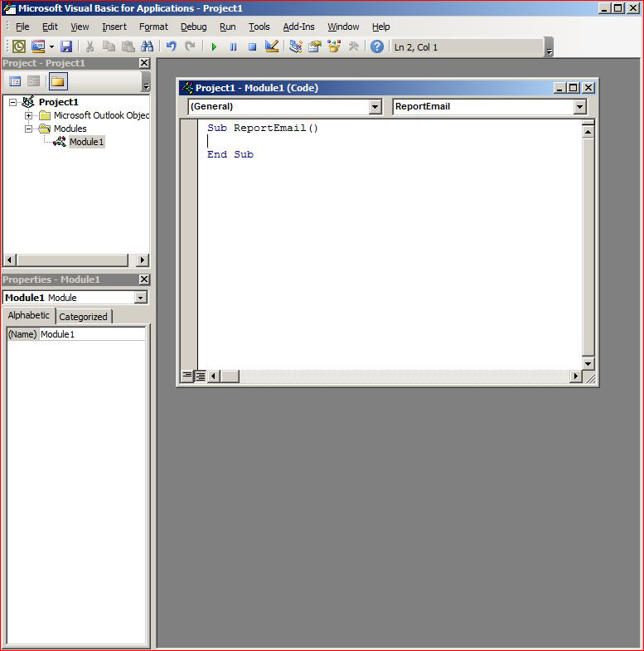644x651 pixels.
Task: Open the Format menu
Action: [x=153, y=27]
